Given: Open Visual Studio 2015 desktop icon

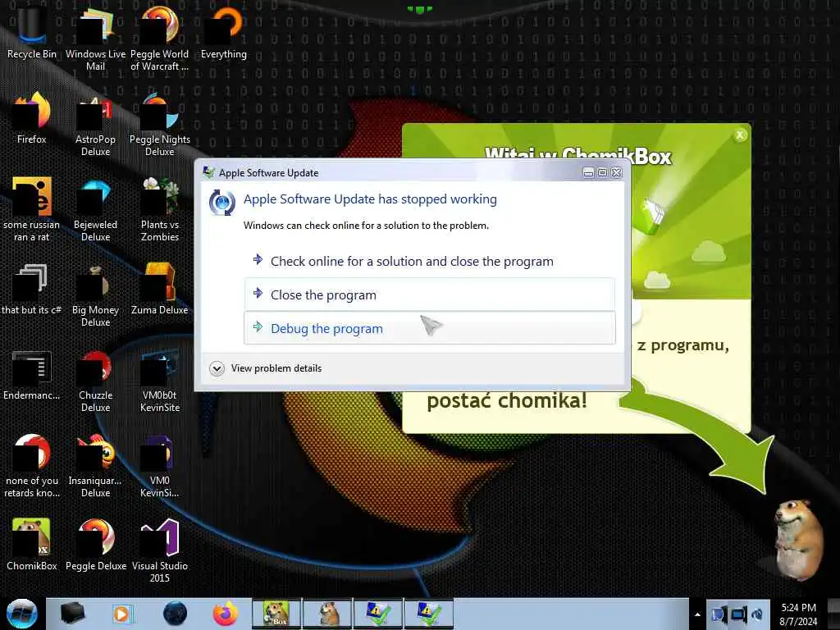Looking at the screenshot, I should [159, 549].
